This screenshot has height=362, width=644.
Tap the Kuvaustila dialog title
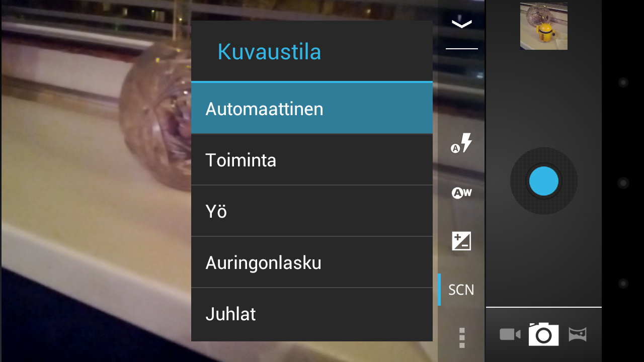click(x=269, y=52)
